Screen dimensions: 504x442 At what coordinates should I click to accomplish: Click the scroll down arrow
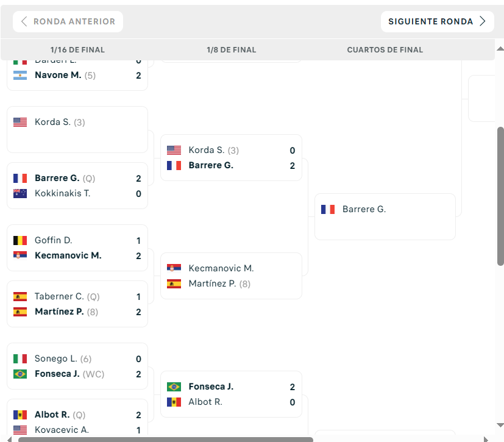(x=500, y=425)
